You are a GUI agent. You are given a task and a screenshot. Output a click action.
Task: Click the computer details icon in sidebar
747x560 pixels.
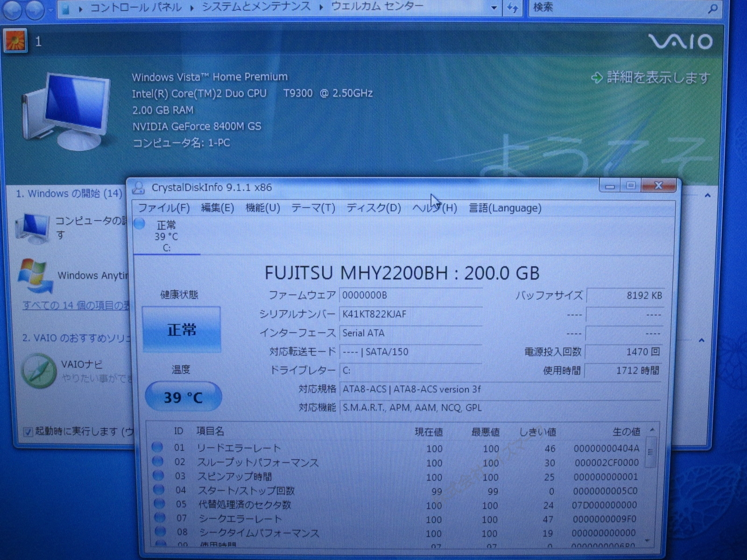tap(32, 227)
